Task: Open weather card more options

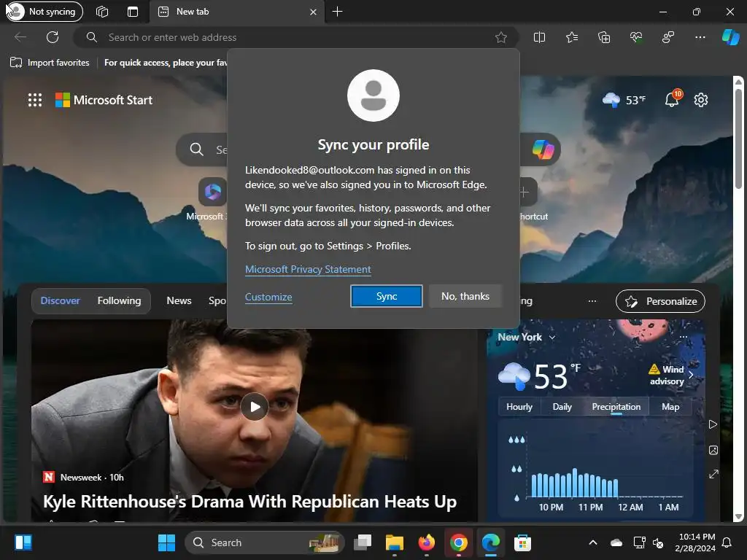Action: (x=683, y=337)
